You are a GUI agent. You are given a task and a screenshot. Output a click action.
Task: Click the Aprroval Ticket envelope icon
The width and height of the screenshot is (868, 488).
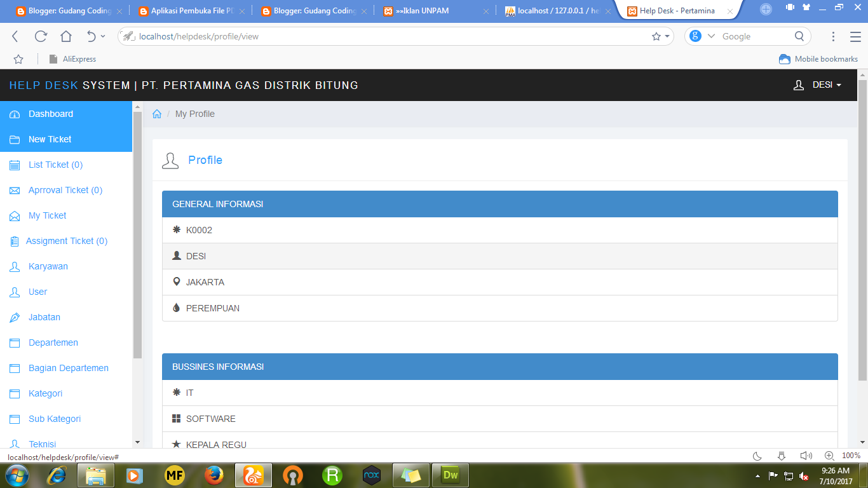coord(15,191)
